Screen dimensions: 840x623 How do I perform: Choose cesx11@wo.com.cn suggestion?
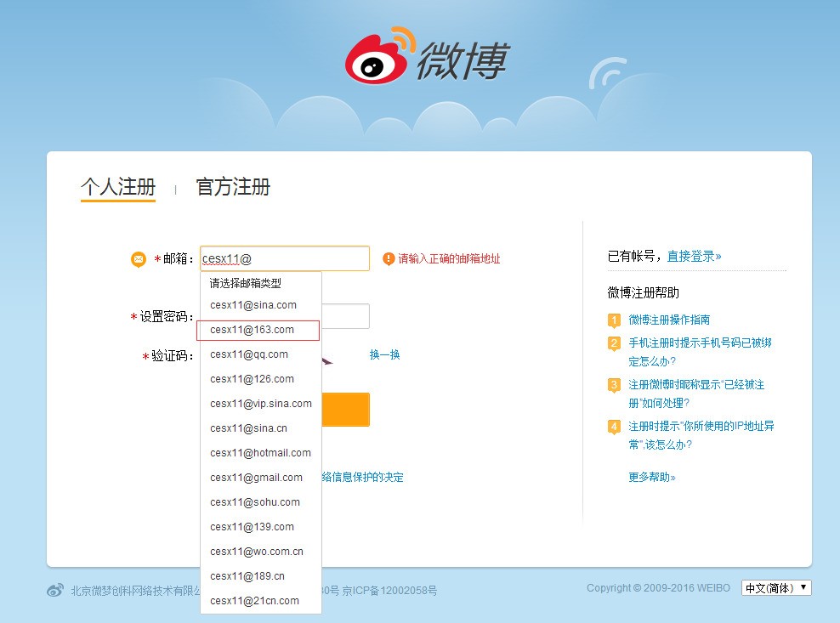pos(261,552)
